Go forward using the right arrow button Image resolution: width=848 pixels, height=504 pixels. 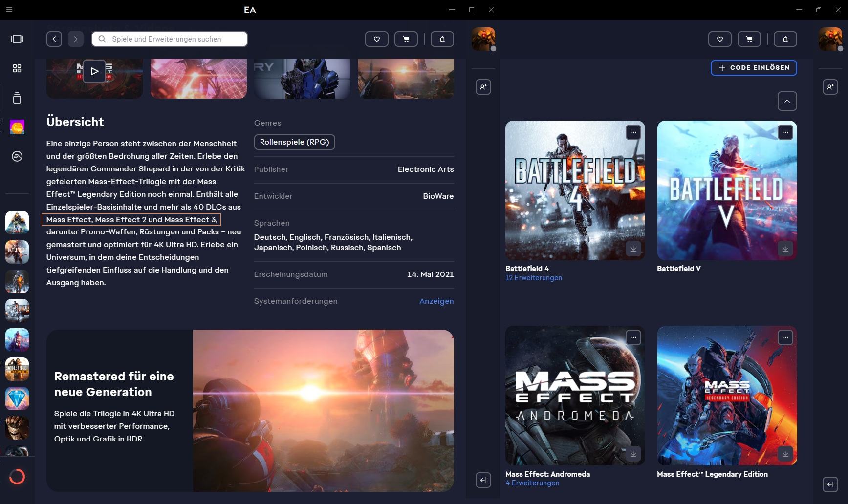point(76,39)
